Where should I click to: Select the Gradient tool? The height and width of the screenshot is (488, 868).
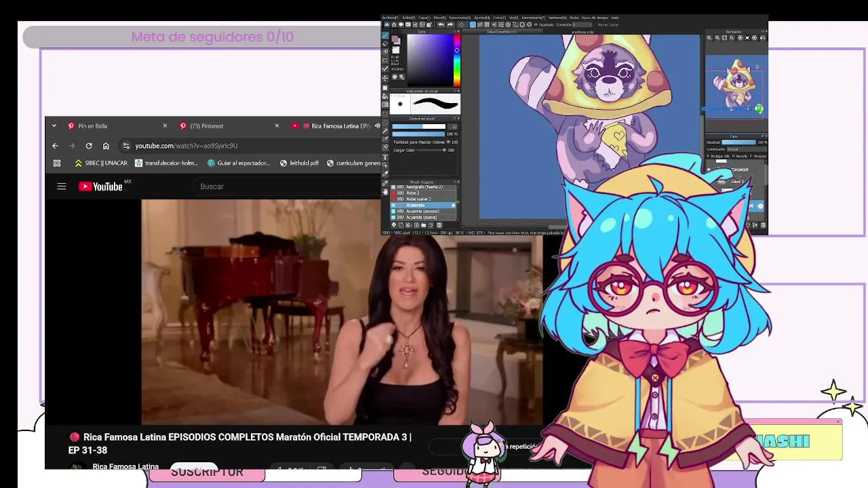tap(385, 104)
